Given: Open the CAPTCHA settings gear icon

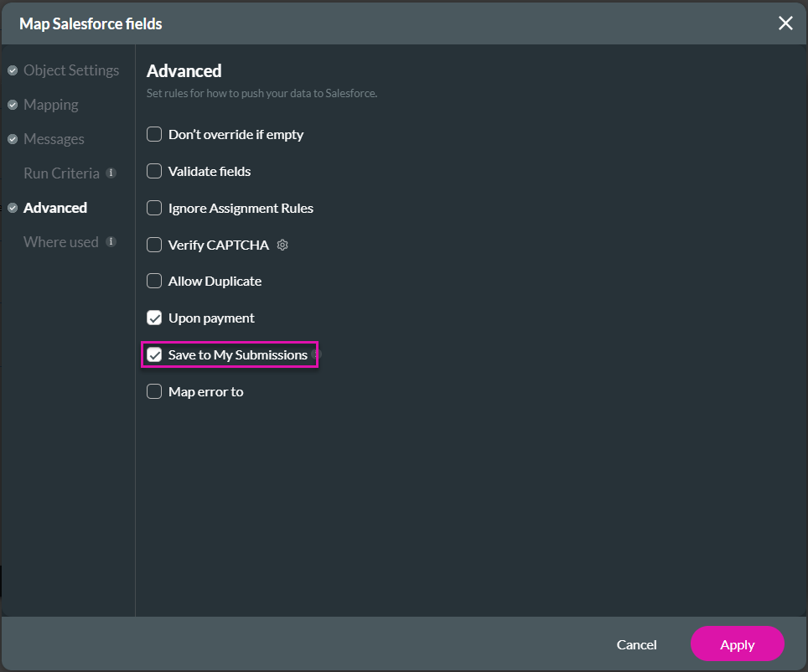Looking at the screenshot, I should tap(282, 244).
